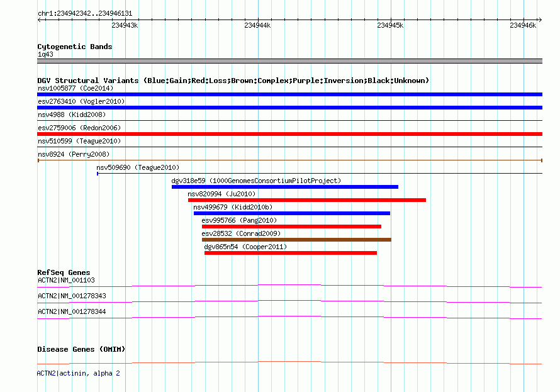Click the blue nsv499679 (Kidd2010b) gain bar
The width and height of the screenshot is (560, 392).
[x=292, y=213]
